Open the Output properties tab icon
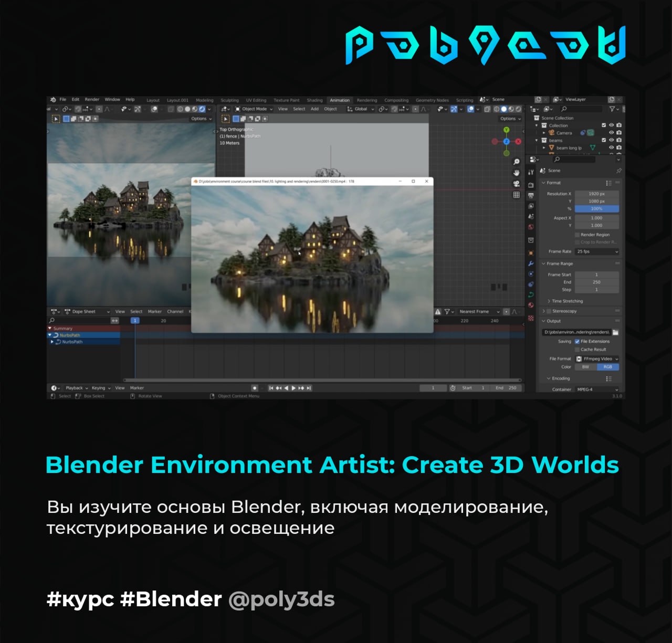The height and width of the screenshot is (643, 672). 531,195
